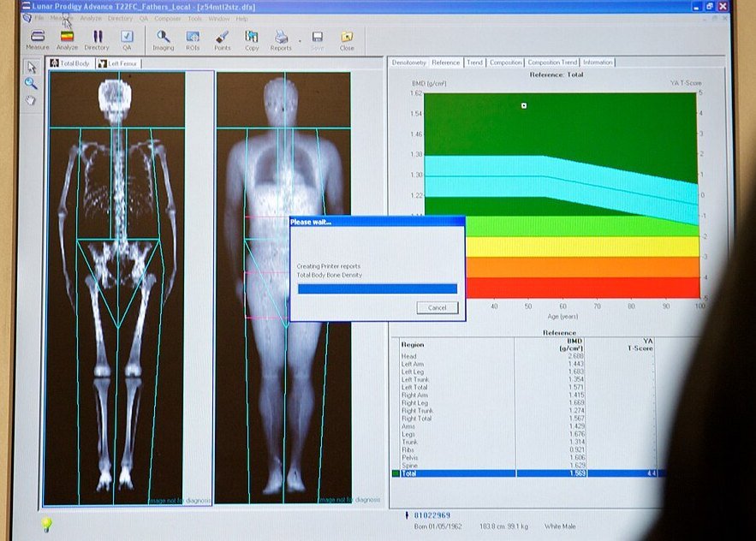Open the Analyze menu
This screenshot has height=541, width=756.
pos(91,18)
